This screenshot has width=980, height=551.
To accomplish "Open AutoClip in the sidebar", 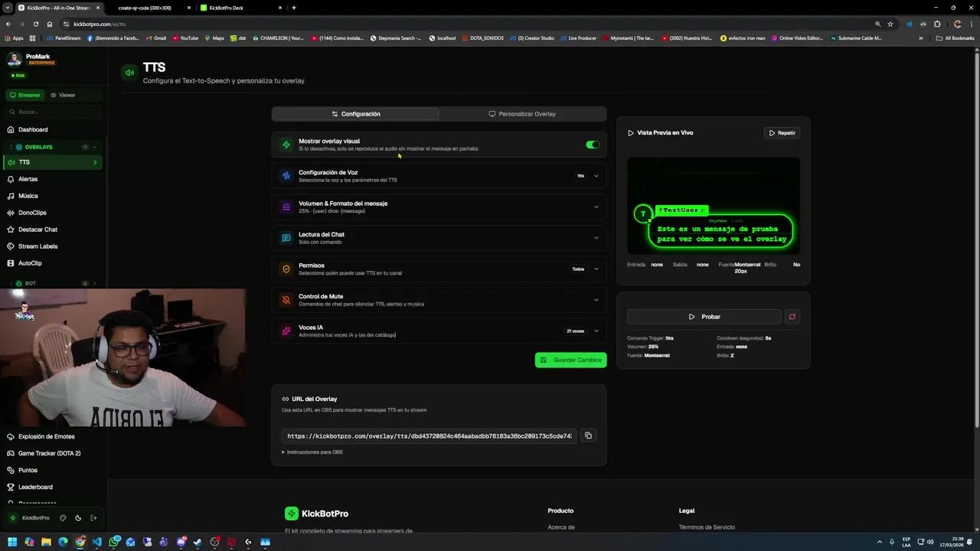I will point(53,263).
